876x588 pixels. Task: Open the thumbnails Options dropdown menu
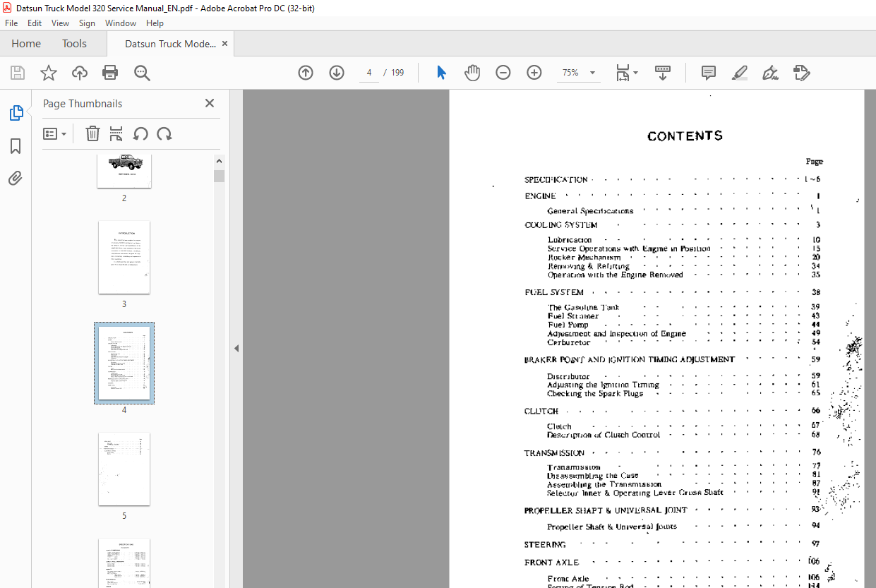pos(55,134)
